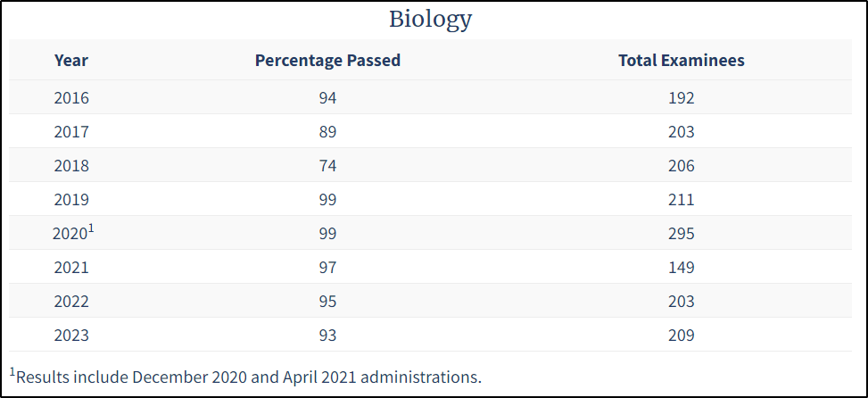Click the footnote about December 2020 results

click(246, 377)
